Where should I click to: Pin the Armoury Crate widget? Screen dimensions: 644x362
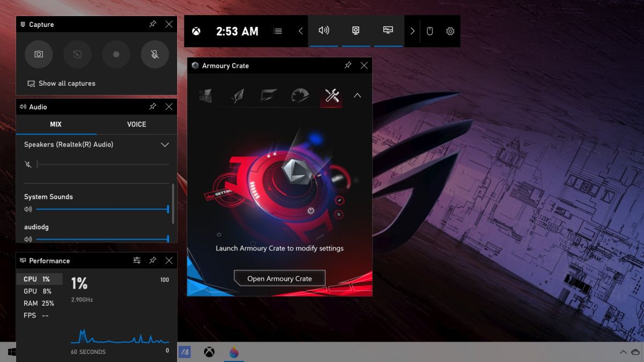click(347, 65)
